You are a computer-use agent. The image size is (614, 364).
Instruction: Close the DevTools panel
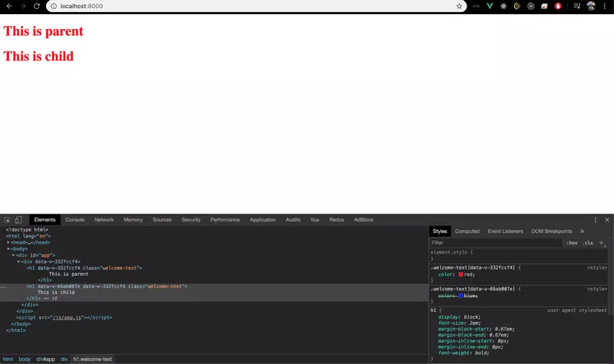point(607,220)
